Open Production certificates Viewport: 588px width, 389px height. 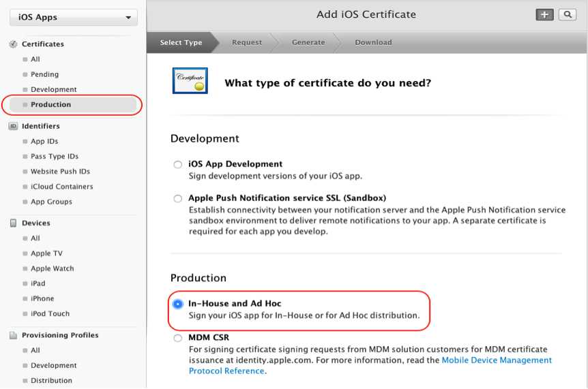(73, 104)
